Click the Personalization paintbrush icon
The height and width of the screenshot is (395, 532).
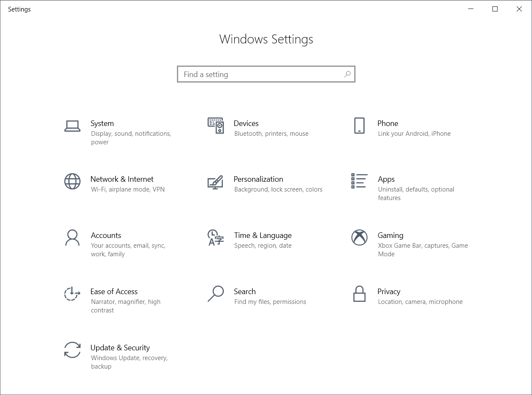(215, 182)
